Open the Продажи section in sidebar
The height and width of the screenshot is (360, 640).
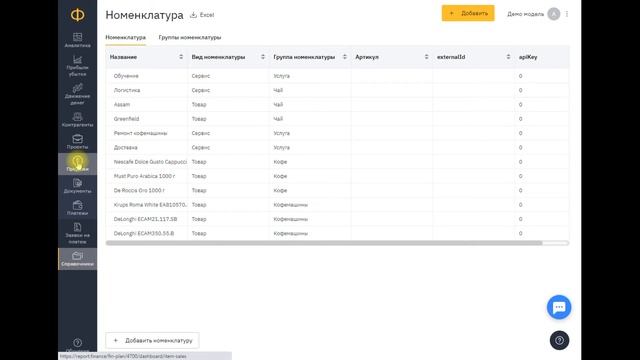[x=78, y=164]
